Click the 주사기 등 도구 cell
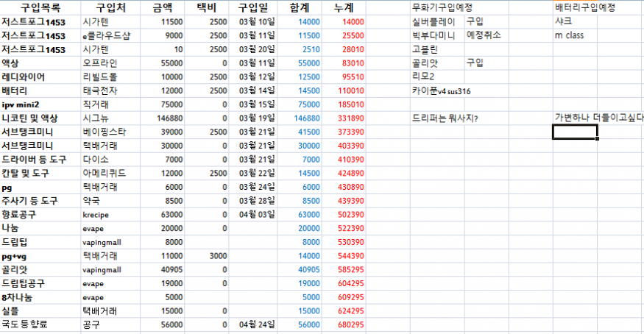This screenshot has width=644, height=334. point(40,201)
